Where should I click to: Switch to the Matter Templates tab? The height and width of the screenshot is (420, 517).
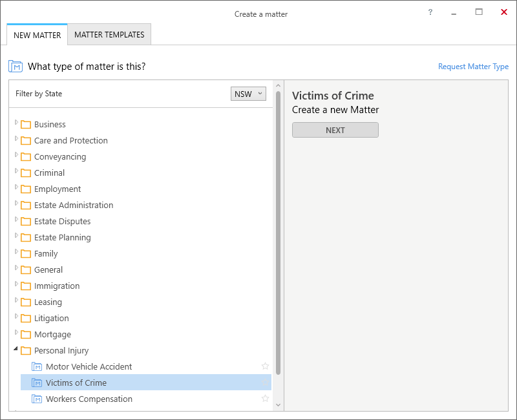(x=109, y=35)
